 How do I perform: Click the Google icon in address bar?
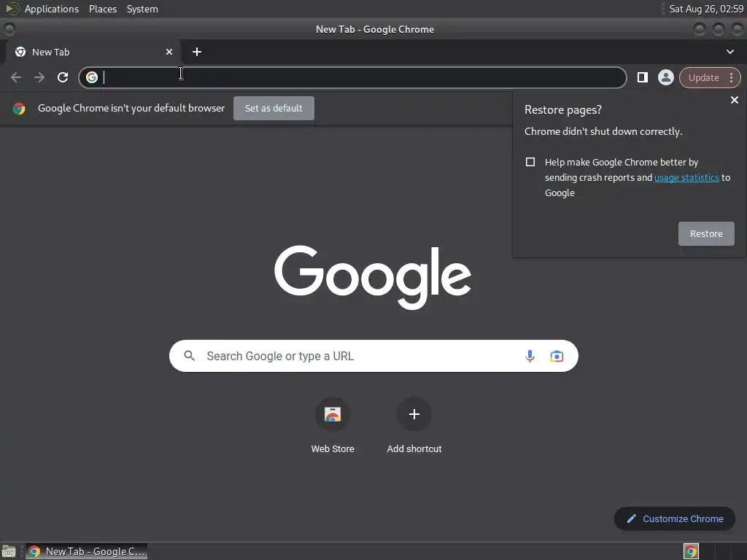[92, 77]
